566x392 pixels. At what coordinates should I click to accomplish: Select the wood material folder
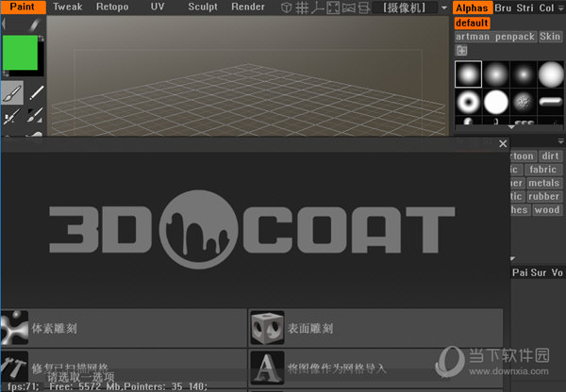click(x=547, y=210)
